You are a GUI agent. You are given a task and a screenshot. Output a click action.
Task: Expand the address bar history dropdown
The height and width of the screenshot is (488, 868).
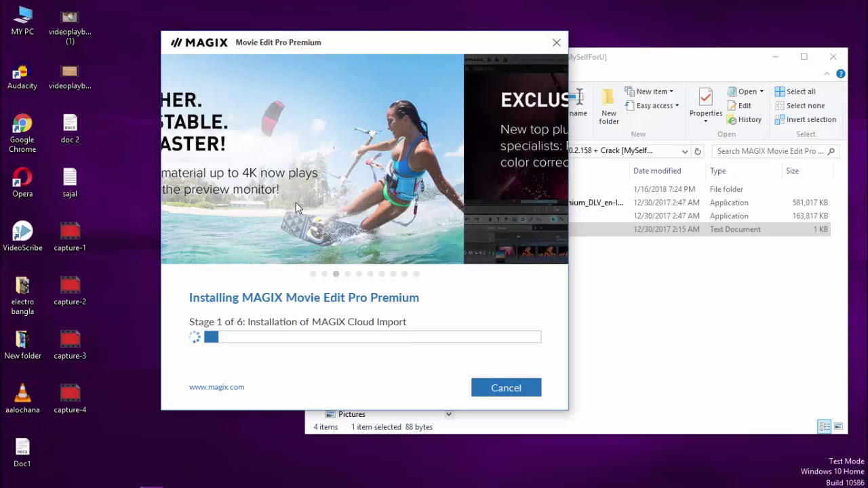[684, 151]
